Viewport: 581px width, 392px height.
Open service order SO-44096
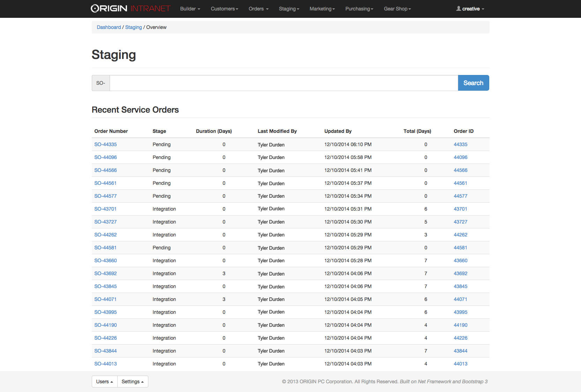point(105,157)
